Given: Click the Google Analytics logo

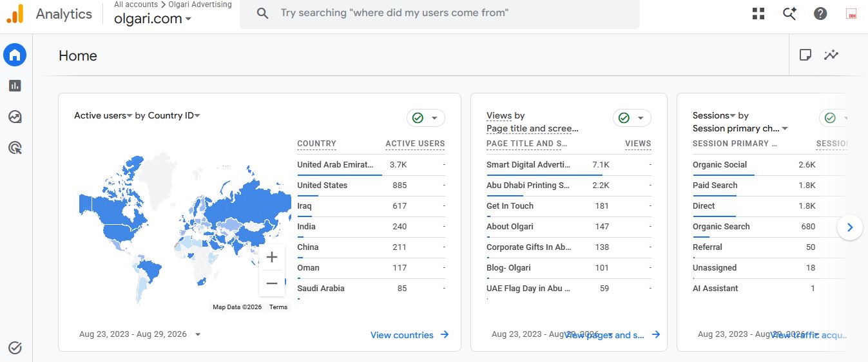Looking at the screenshot, I should [15, 14].
